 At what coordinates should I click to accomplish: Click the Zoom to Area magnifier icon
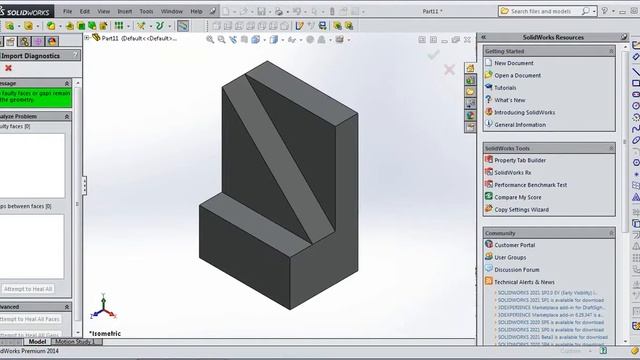[221, 40]
